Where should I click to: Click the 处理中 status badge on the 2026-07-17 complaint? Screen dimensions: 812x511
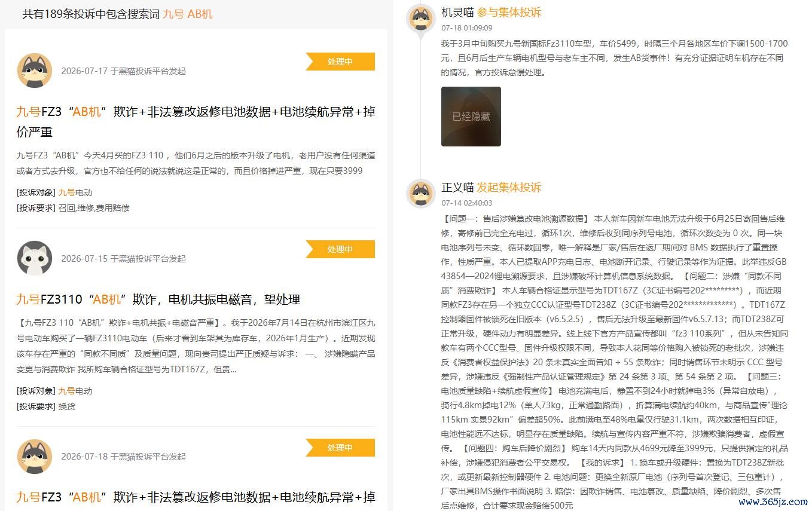(x=340, y=62)
